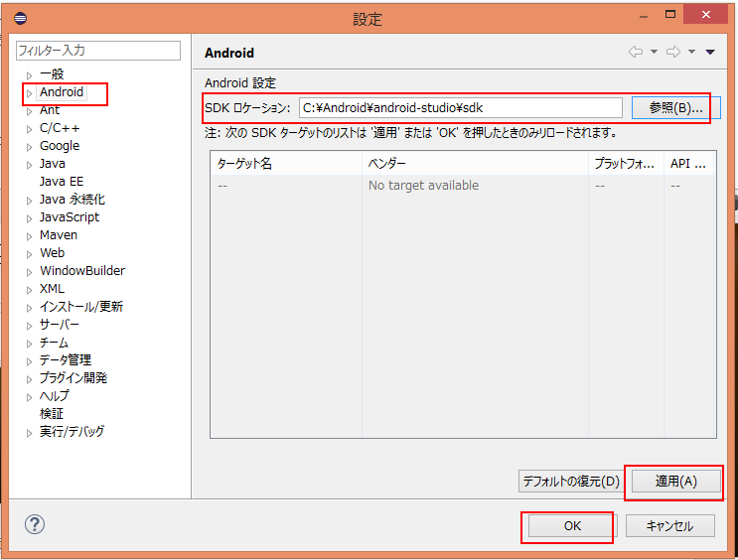Select the Web preferences entry

click(52, 253)
